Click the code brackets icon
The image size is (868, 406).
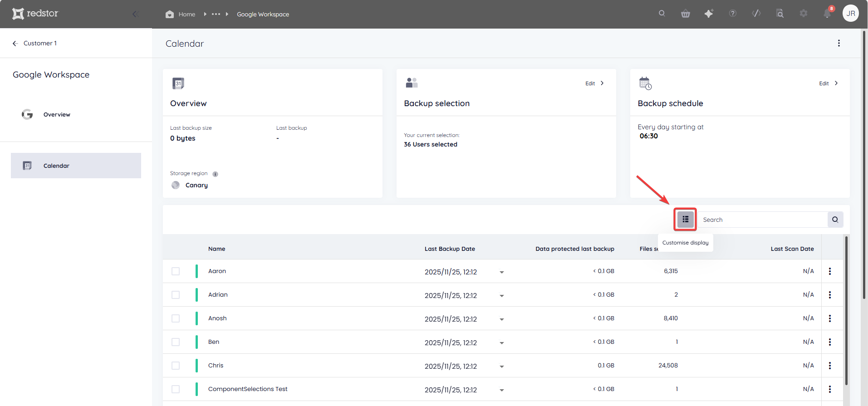coord(756,14)
